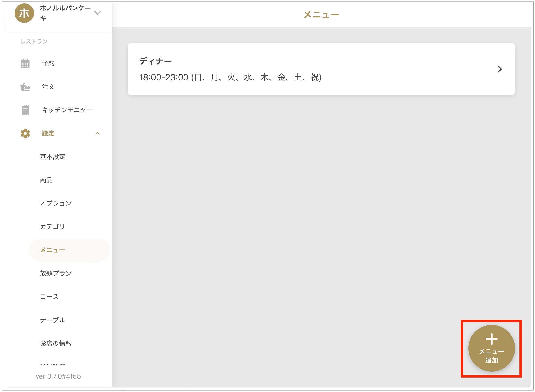Open お店の情報 page
The width and height of the screenshot is (535, 392).
pyautogui.click(x=56, y=343)
